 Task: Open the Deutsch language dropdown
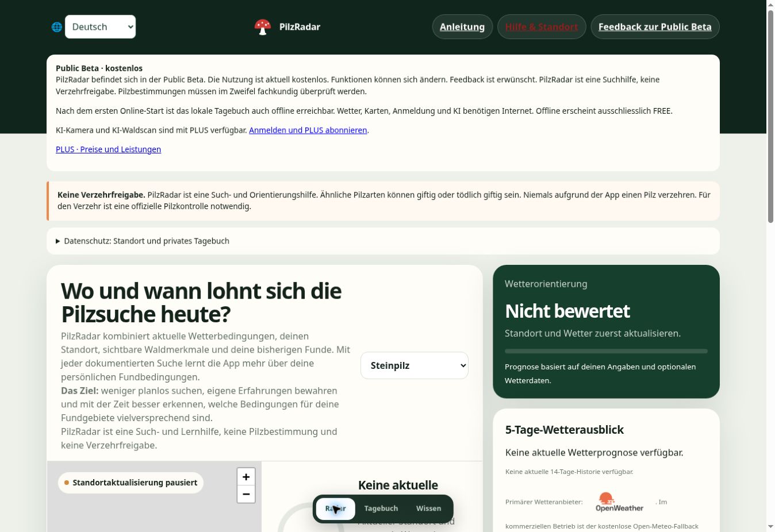100,27
